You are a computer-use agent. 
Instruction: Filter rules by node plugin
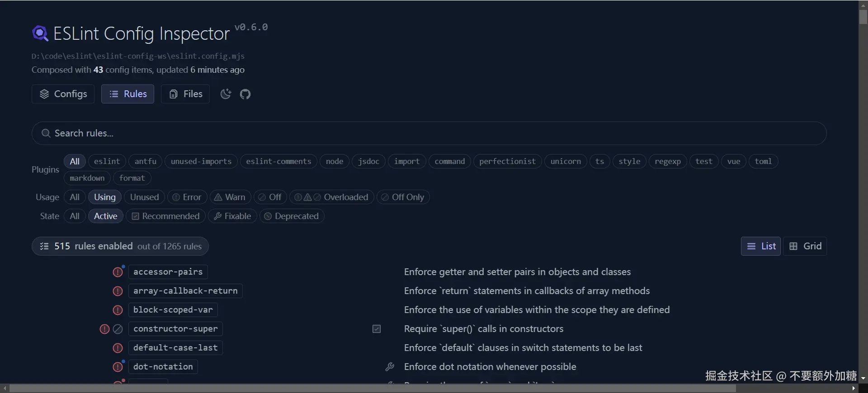click(335, 161)
